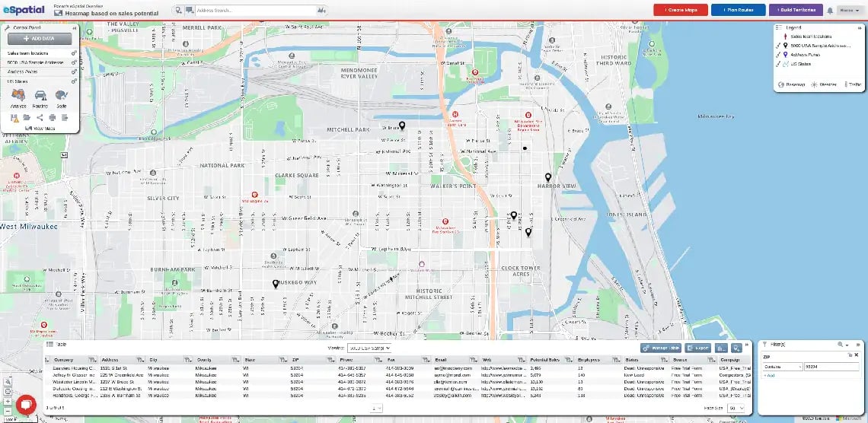Click View Maps link
Screen dimensions: 868x423
[x=40, y=129]
